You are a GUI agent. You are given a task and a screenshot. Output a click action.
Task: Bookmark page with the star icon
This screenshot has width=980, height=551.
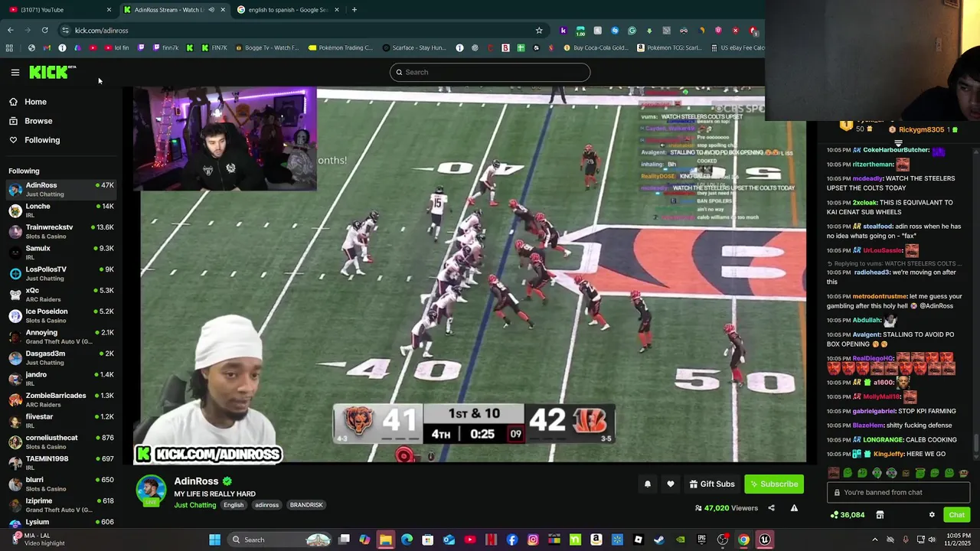[539, 31]
